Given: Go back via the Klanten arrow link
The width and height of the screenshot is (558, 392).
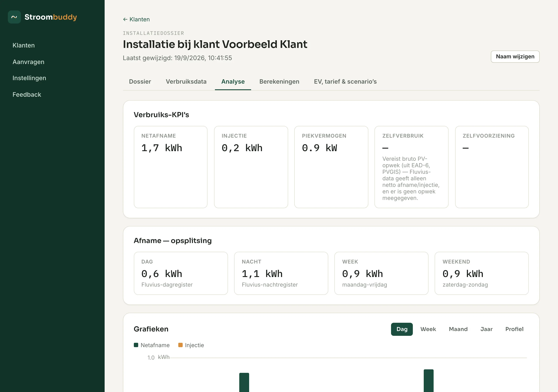Looking at the screenshot, I should pos(136,19).
